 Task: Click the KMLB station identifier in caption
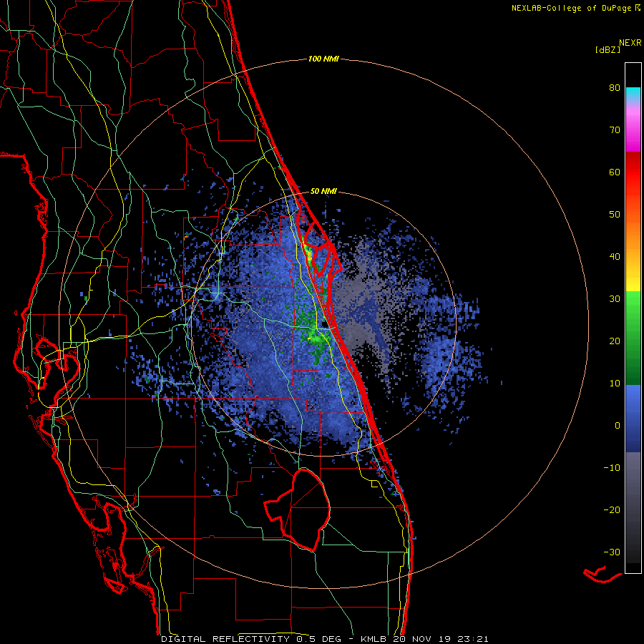tap(374, 639)
